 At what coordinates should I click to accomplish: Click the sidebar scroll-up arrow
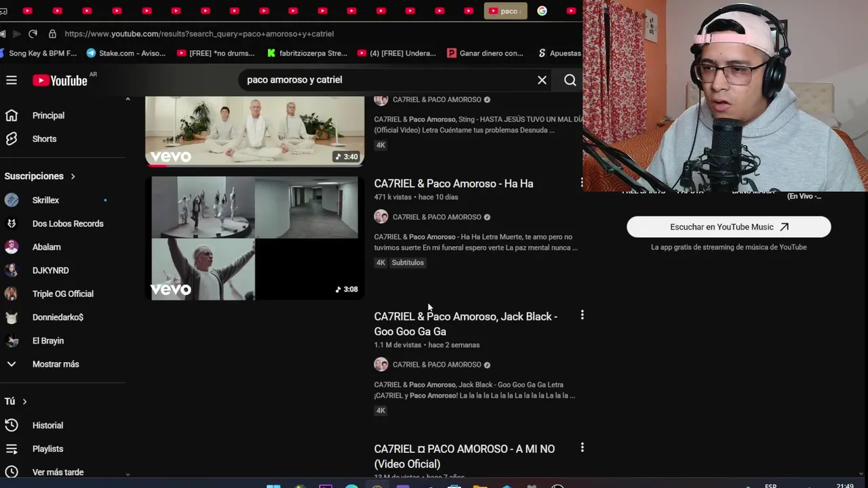click(127, 100)
